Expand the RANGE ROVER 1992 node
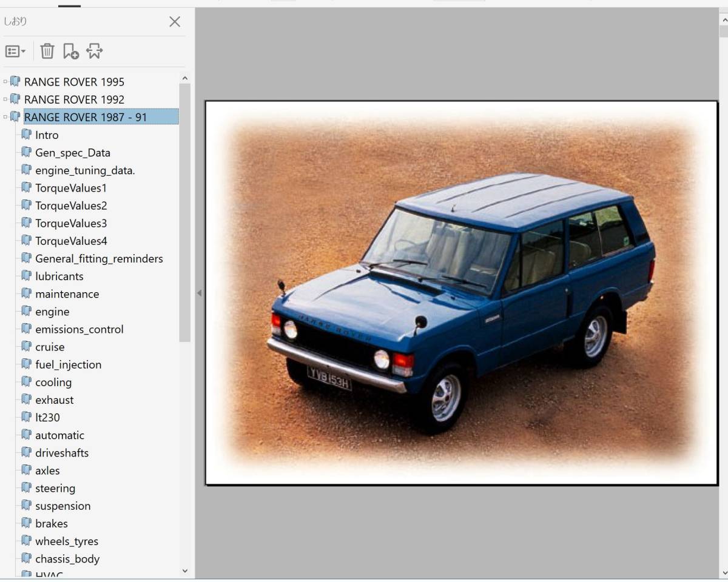728x582 pixels. click(x=5, y=99)
